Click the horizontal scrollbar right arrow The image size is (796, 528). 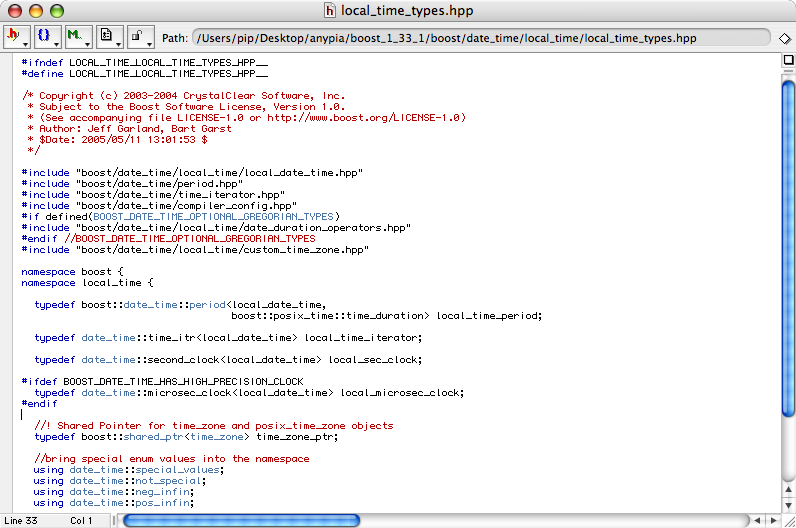coord(773,520)
